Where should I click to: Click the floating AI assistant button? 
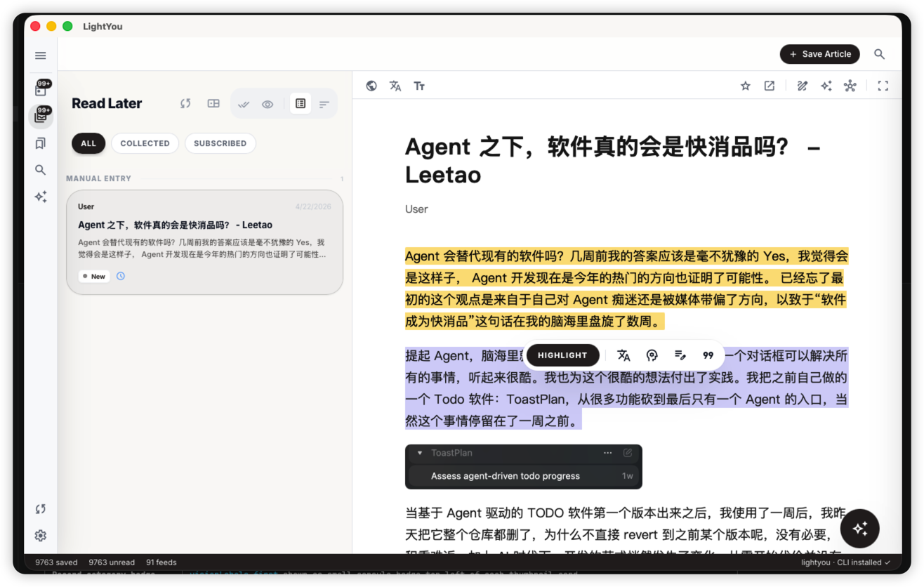(x=860, y=529)
